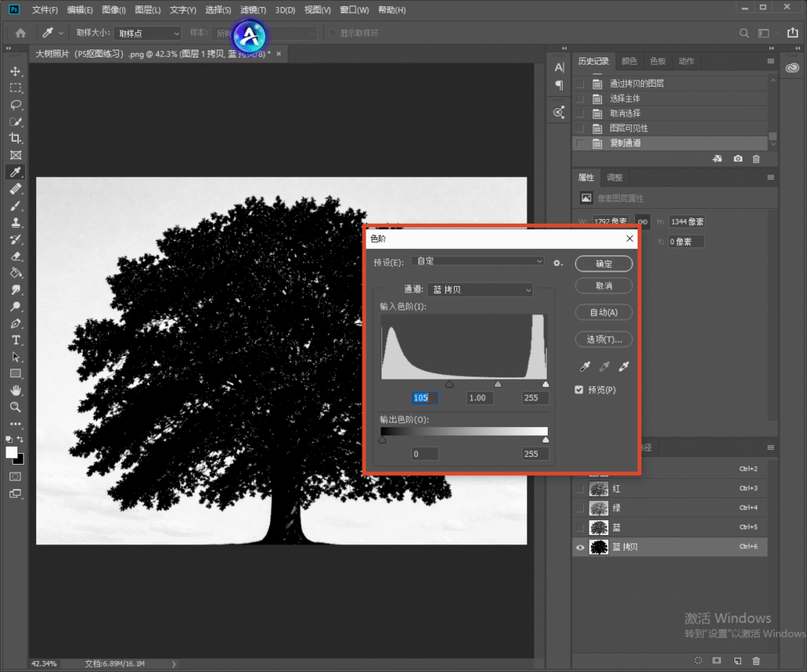Viewport: 807px width, 672px height.
Task: Pick the white point eyedropper in Levels
Action: click(x=624, y=366)
